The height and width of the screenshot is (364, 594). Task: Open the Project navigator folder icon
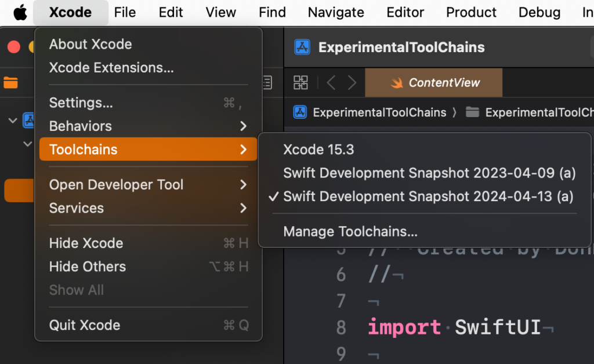point(10,82)
